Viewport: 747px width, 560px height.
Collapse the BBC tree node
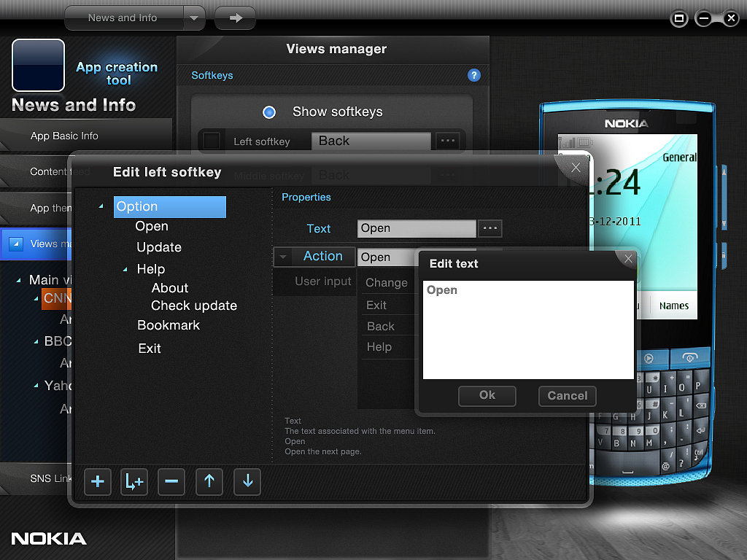tap(36, 341)
